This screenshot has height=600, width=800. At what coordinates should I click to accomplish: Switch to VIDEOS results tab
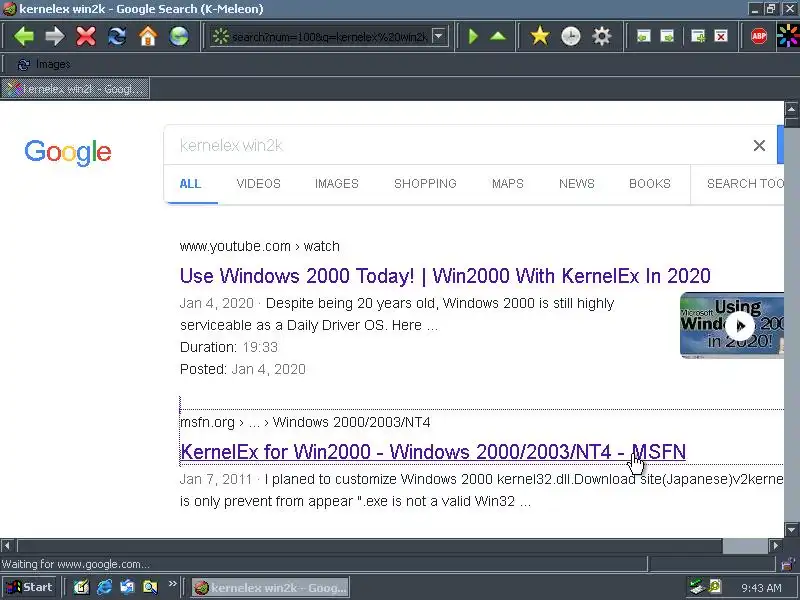259,184
